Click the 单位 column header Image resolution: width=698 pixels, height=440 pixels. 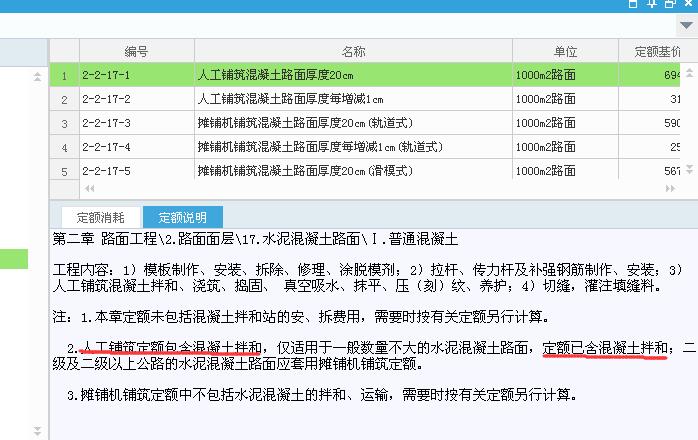click(565, 51)
